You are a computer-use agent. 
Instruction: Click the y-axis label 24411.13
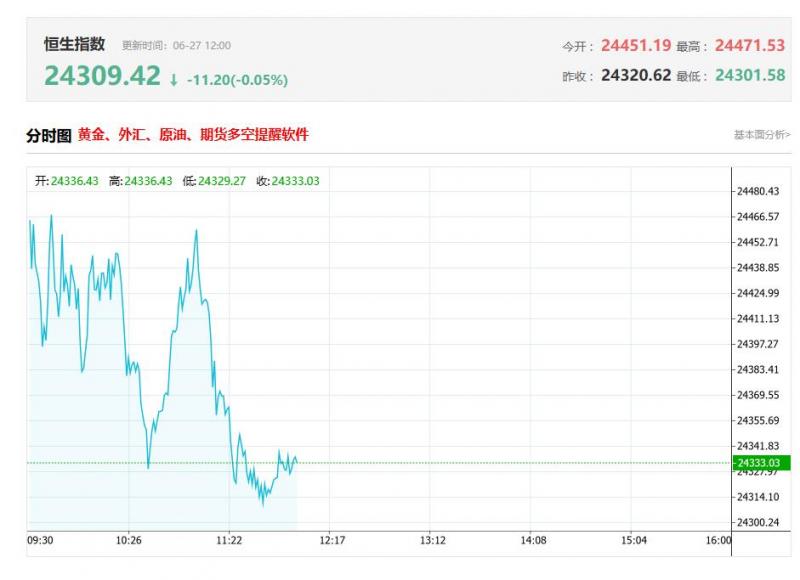(758, 319)
